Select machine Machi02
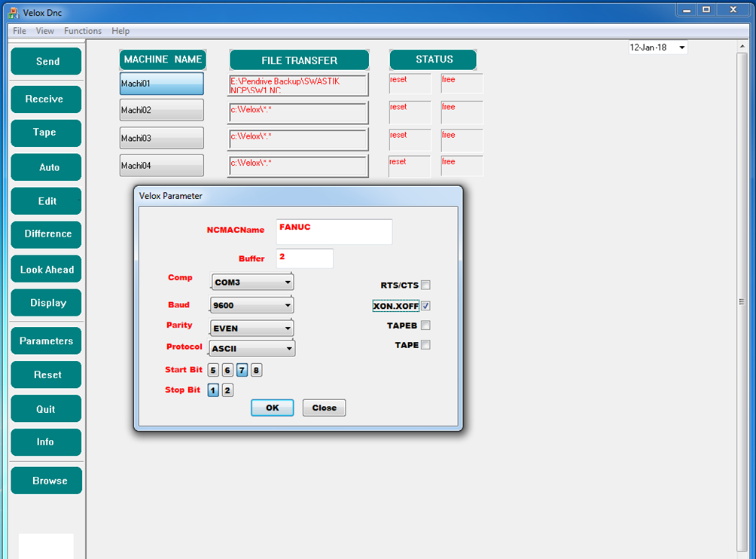Viewport: 756px width, 559px height. click(x=161, y=110)
